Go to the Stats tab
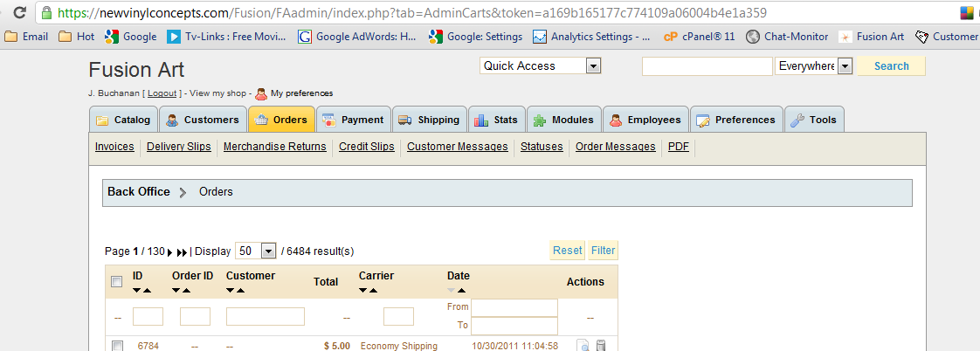The width and height of the screenshot is (980, 351). (x=496, y=120)
